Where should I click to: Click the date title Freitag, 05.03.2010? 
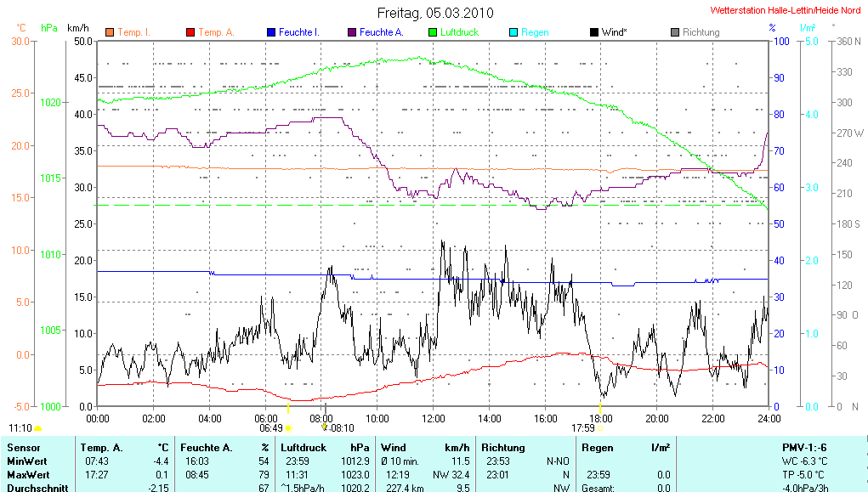point(434,13)
